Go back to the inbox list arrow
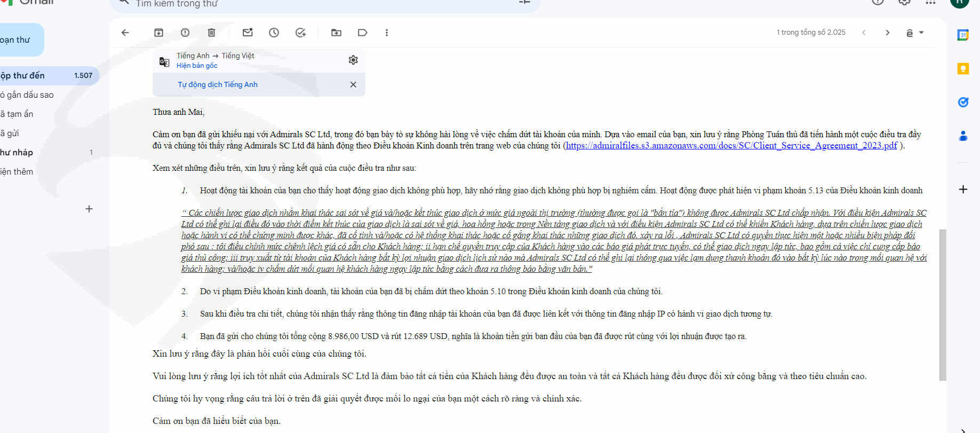 125,33
